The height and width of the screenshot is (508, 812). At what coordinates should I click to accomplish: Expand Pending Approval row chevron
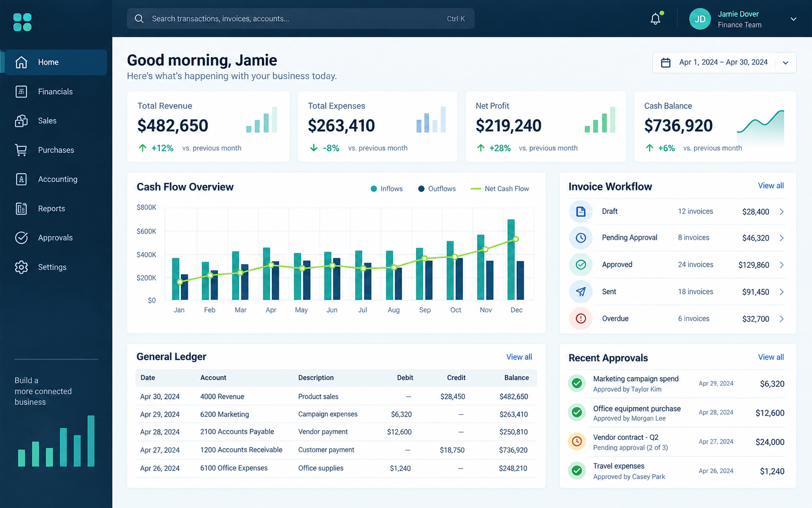[782, 238]
